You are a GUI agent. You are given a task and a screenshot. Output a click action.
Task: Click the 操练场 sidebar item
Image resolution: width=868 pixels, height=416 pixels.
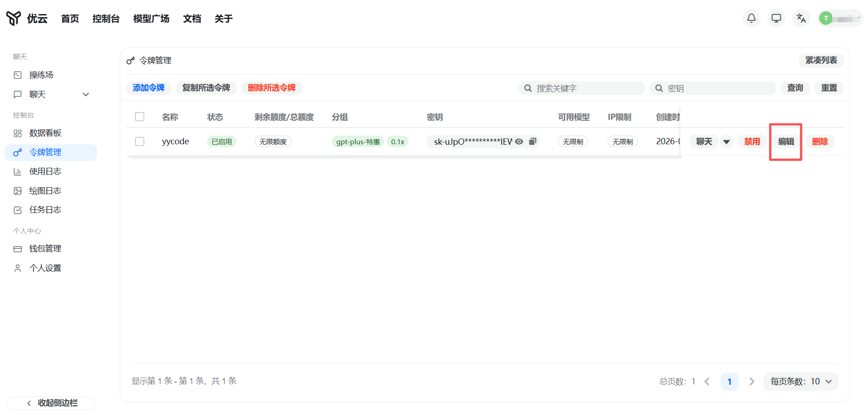[51, 75]
